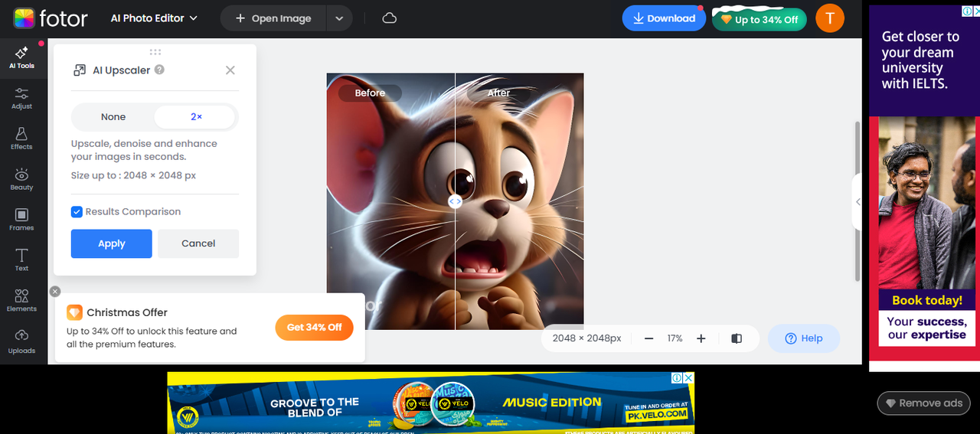This screenshot has width=980, height=434.
Task: Click the Get 34% Off button
Action: click(x=314, y=327)
